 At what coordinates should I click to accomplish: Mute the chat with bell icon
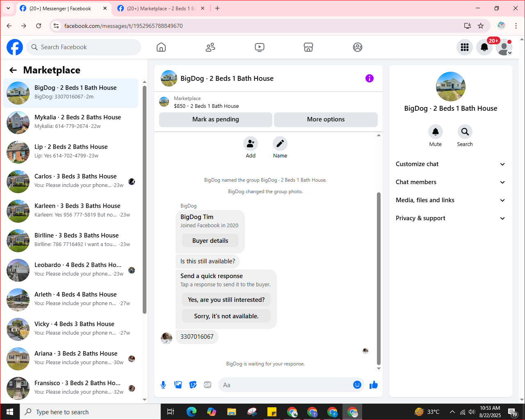point(436,132)
